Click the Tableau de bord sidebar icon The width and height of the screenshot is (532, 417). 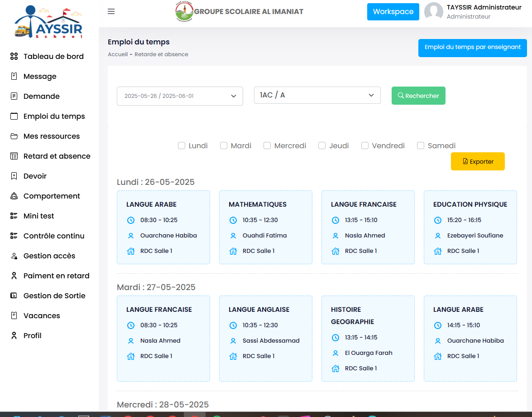pos(14,57)
